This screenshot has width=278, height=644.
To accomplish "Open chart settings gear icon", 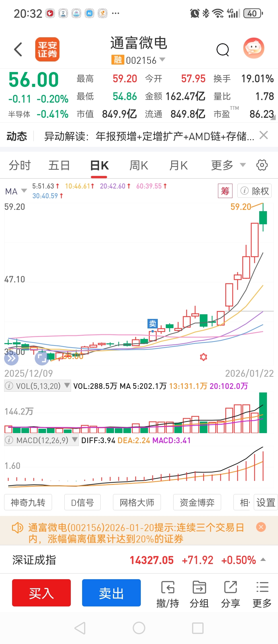I will [262, 165].
